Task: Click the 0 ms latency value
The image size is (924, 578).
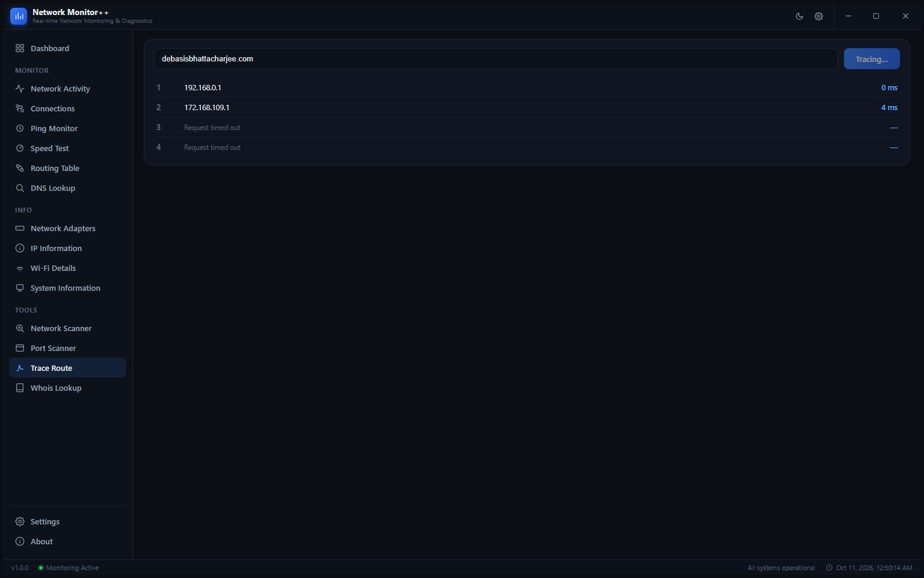Action: point(889,88)
